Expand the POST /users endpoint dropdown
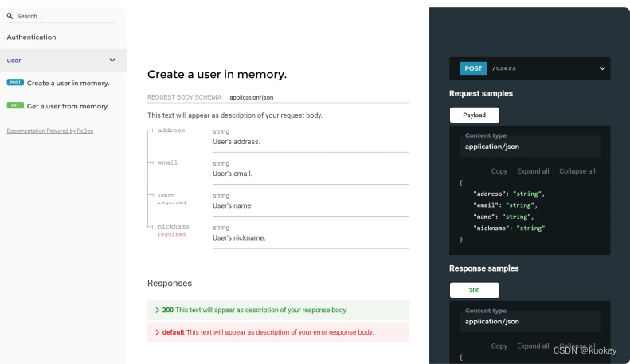Screen dimensions: 630x364 [530, 68]
